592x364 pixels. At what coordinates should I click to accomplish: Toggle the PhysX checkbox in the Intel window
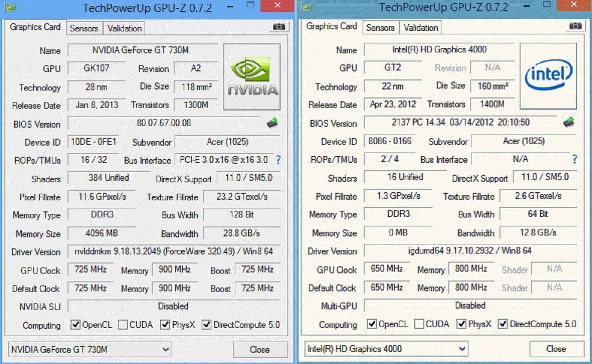[x=462, y=324]
